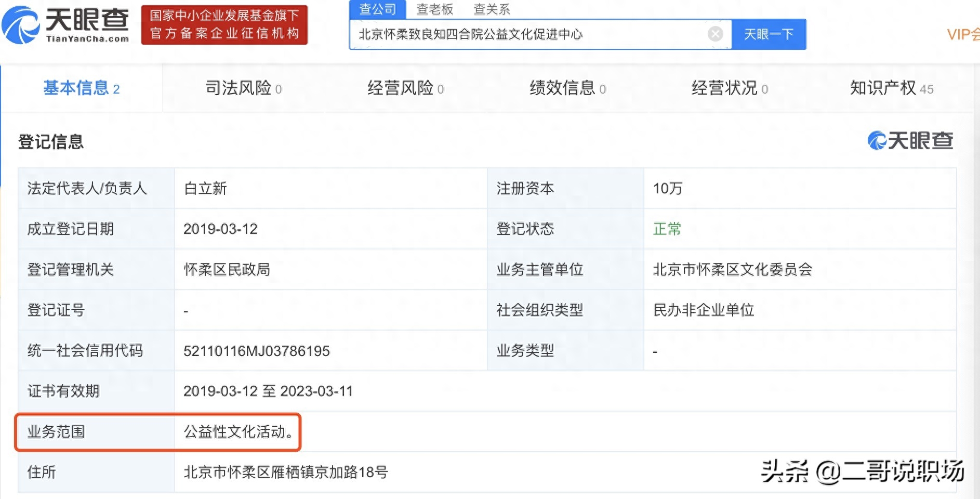Click the 登记证号 label cell
Screen dimensions: 980x499
pyautogui.click(x=97, y=310)
